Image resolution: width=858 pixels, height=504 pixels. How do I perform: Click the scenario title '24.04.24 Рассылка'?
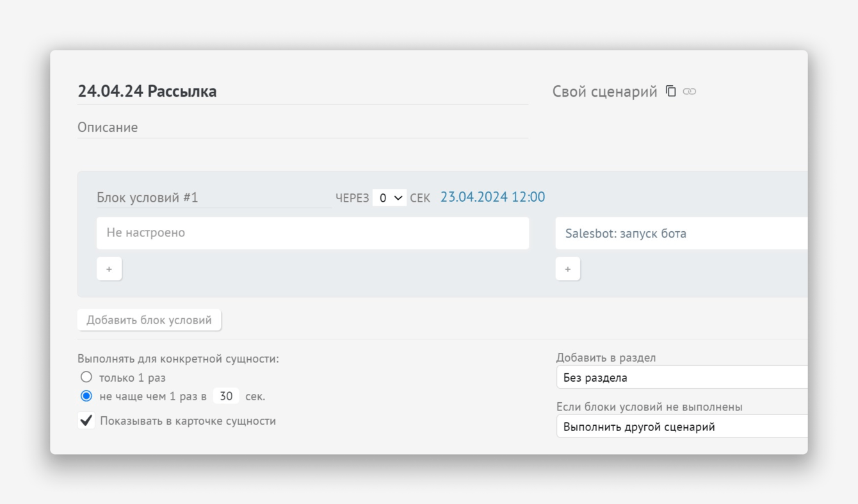tap(147, 92)
